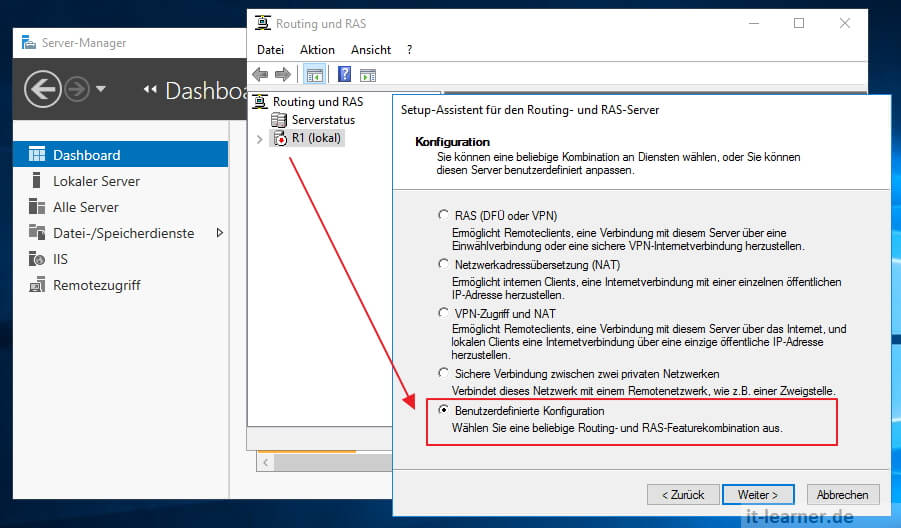The width and height of the screenshot is (901, 528).
Task: Click the Server-Manager forward navigation button
Action: (76, 89)
